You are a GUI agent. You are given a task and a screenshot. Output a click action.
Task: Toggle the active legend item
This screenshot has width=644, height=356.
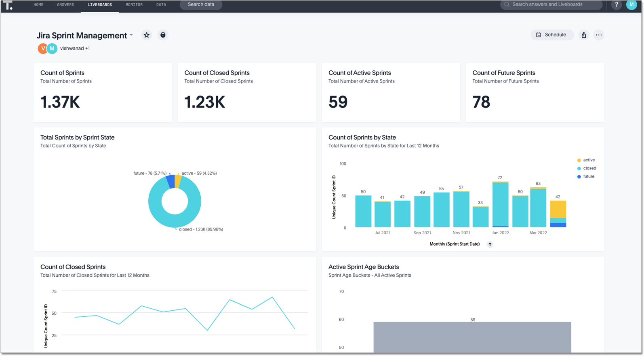[x=586, y=160]
